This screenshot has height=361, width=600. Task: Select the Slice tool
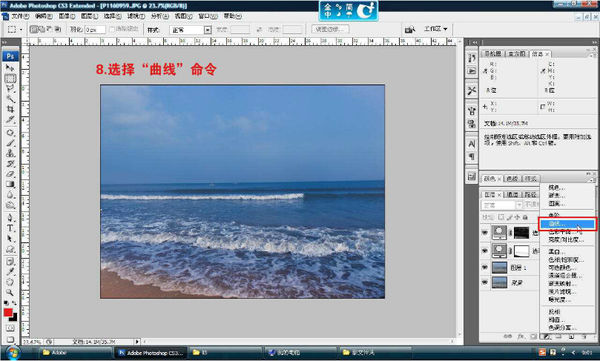[10, 119]
